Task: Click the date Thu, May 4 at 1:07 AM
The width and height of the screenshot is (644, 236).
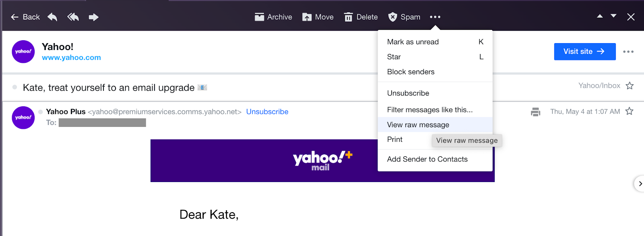Action: click(x=585, y=112)
